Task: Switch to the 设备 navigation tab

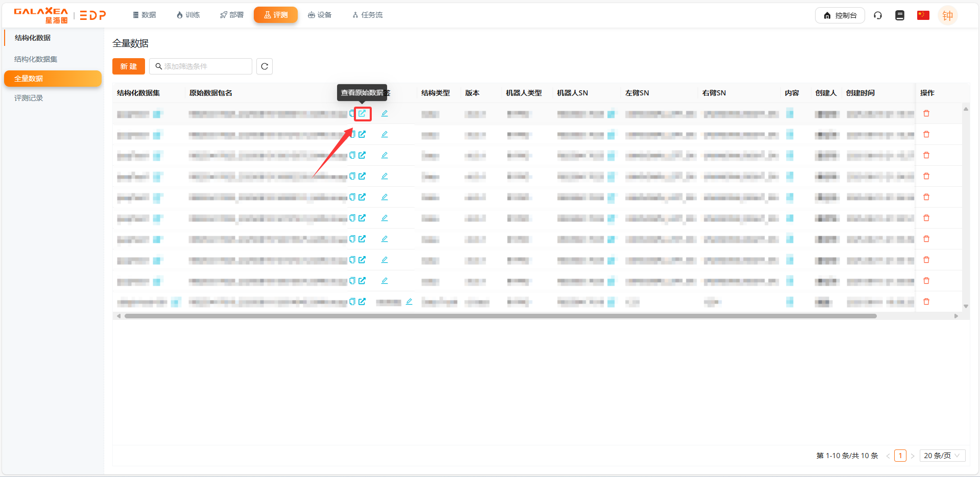Action: (x=320, y=15)
